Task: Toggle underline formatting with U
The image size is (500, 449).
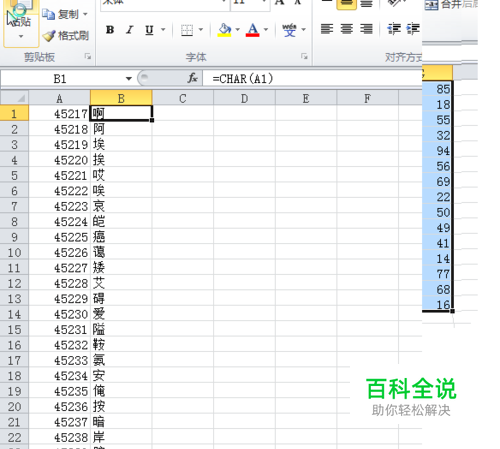Action: 149,30
